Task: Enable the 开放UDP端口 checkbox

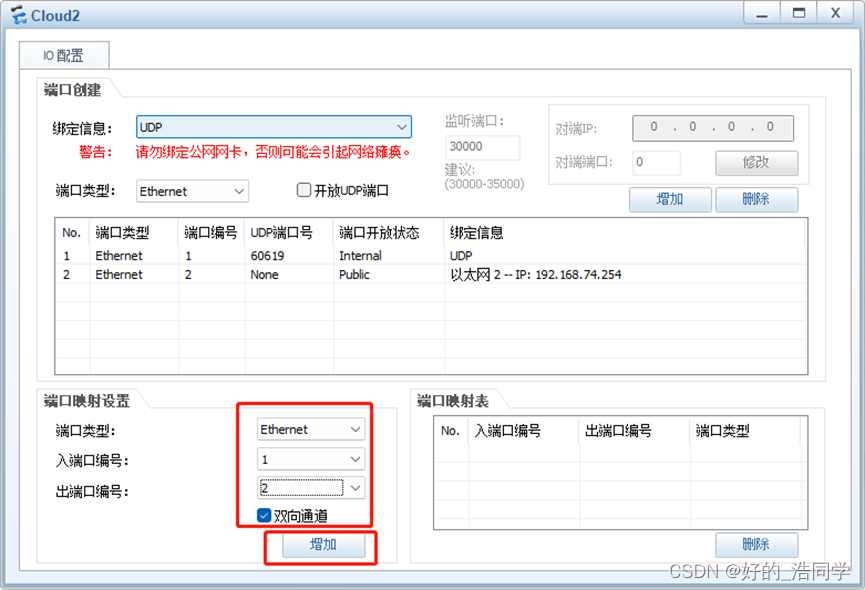Action: (303, 190)
